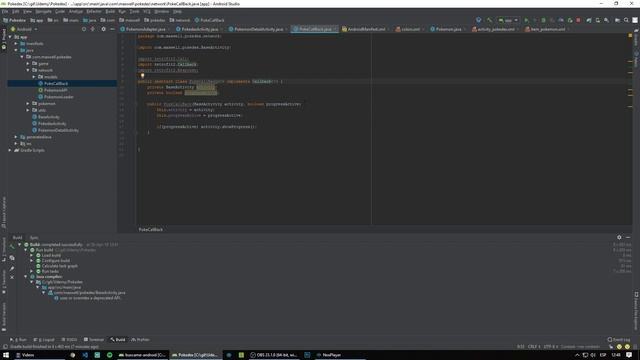Expand the models package node

click(x=34, y=77)
